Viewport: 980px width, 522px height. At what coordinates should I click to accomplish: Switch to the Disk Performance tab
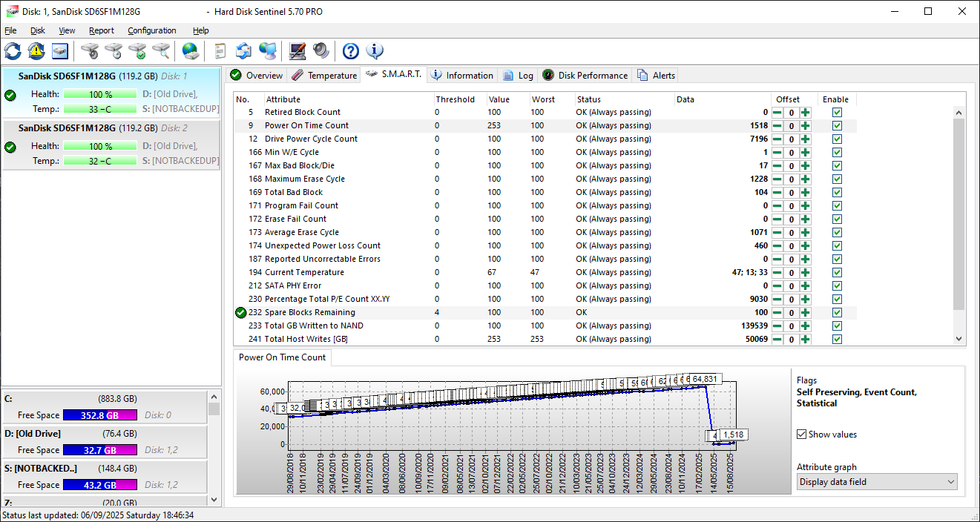click(x=585, y=76)
